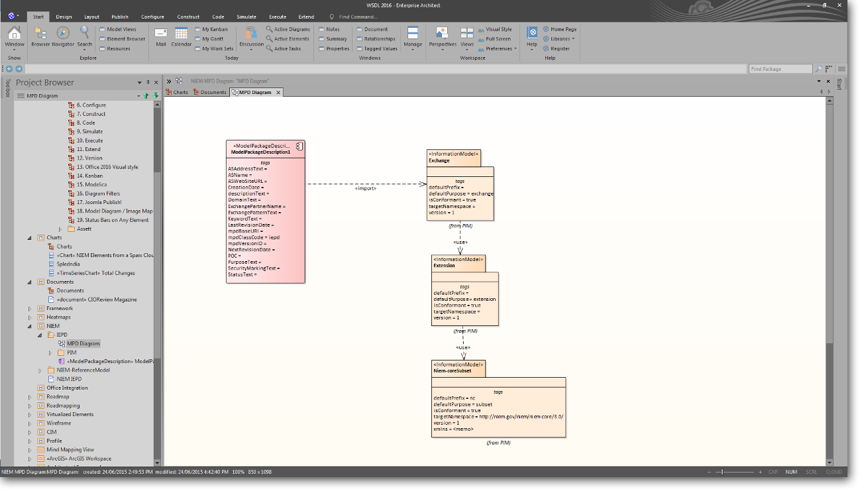Click inside the Find Package search field
The width and height of the screenshot is (868, 497).
780,69
